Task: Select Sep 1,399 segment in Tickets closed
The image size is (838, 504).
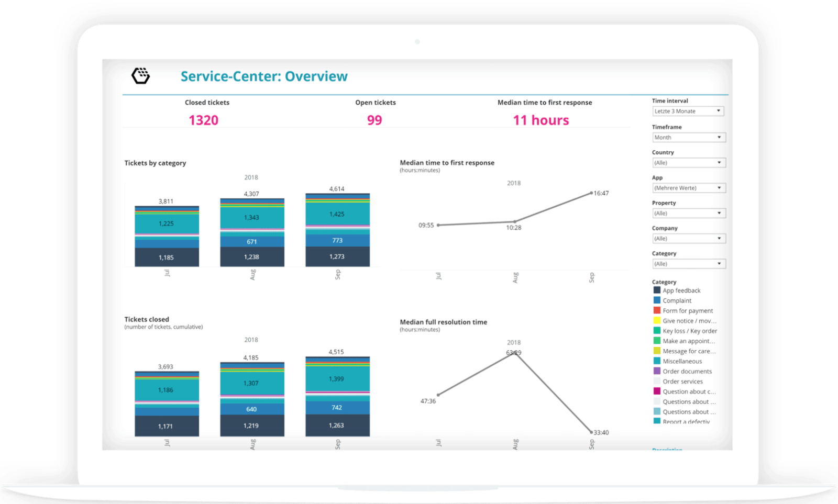Action: 337,379
